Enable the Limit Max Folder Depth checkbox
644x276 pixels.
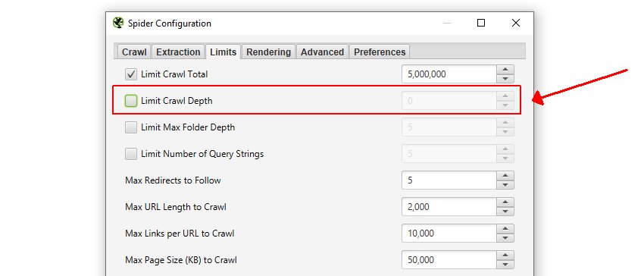pos(131,127)
